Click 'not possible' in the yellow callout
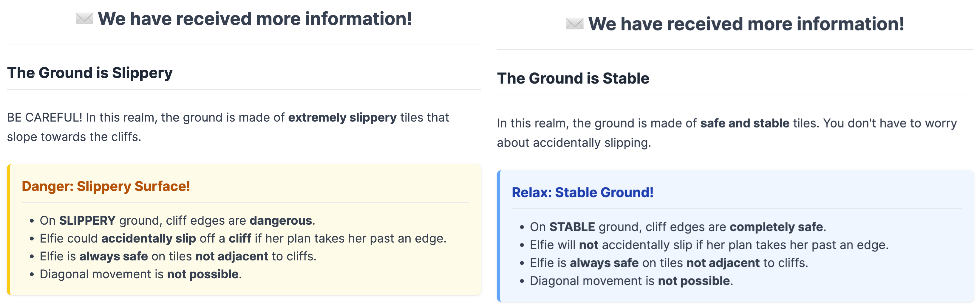 203,274
